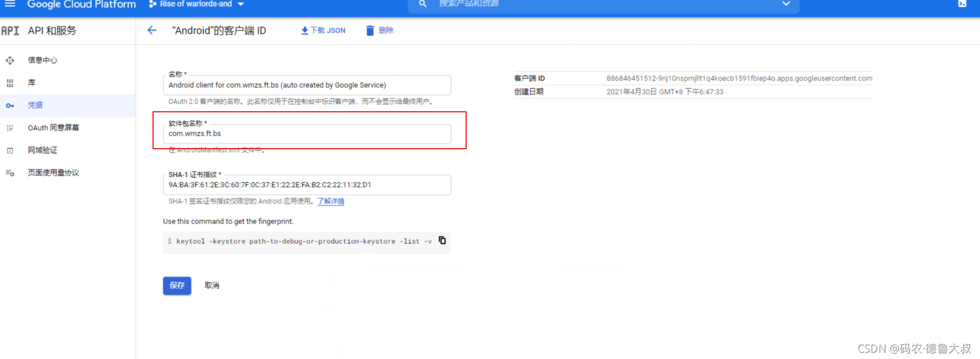Select the creation date 2021年4月30日 value
980x359 pixels.
[x=665, y=92]
